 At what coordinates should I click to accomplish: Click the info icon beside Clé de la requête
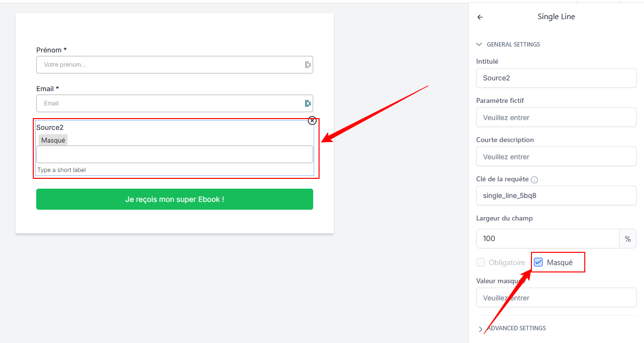(534, 180)
